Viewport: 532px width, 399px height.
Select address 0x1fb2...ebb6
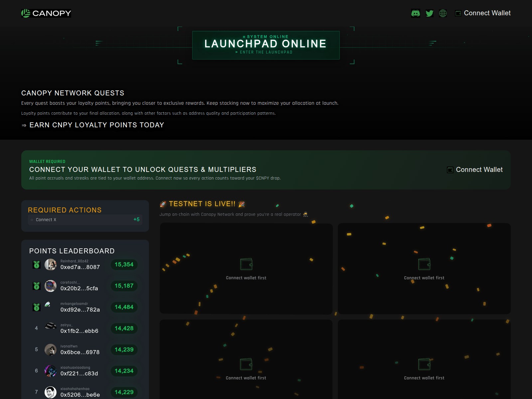click(x=79, y=331)
